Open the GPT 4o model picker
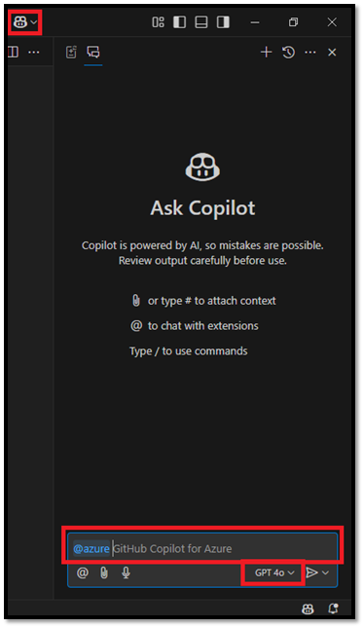This screenshot has height=627, width=364. [274, 572]
